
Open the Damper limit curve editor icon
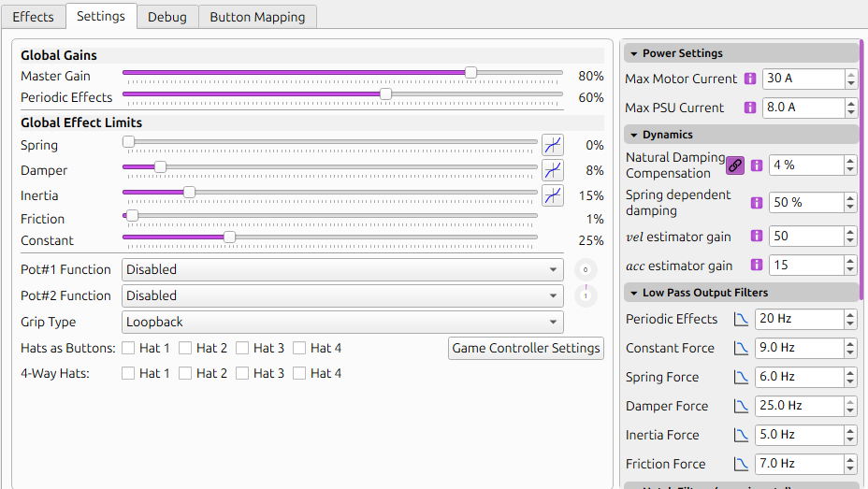pyautogui.click(x=553, y=170)
